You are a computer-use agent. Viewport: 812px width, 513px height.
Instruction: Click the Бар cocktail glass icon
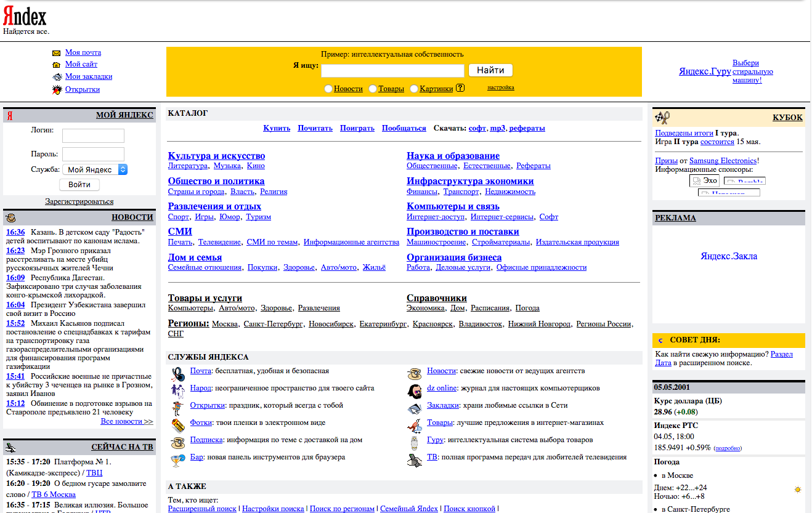click(x=178, y=460)
